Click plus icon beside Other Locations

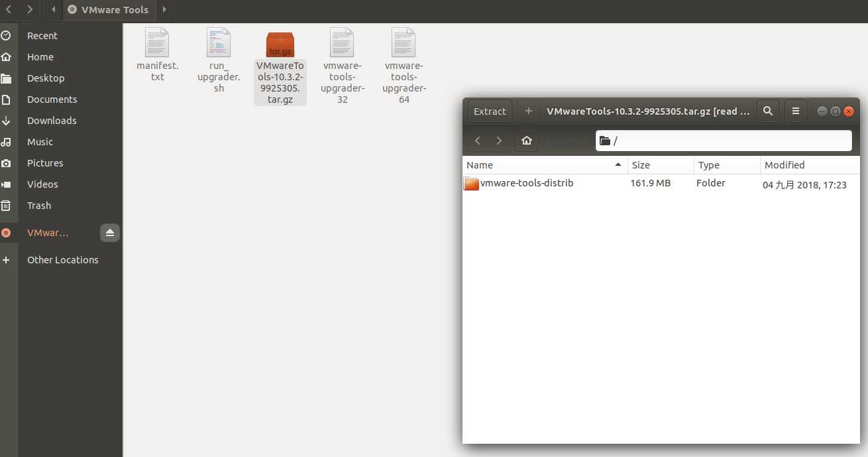(6, 260)
